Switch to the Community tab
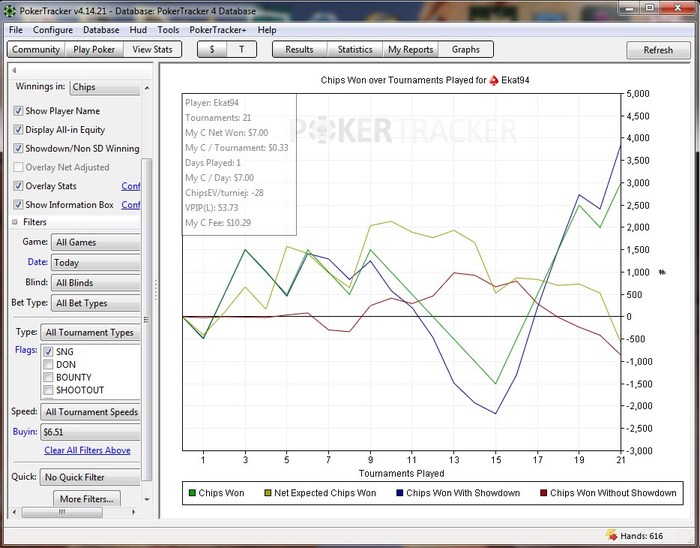Screen dimensions: 700x548 (36, 50)
